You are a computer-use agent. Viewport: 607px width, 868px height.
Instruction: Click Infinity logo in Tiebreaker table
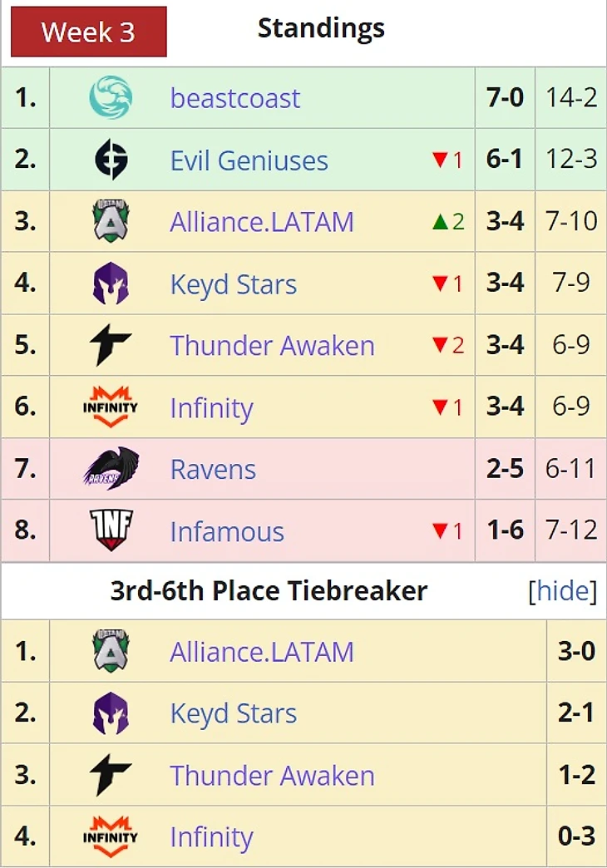(111, 836)
